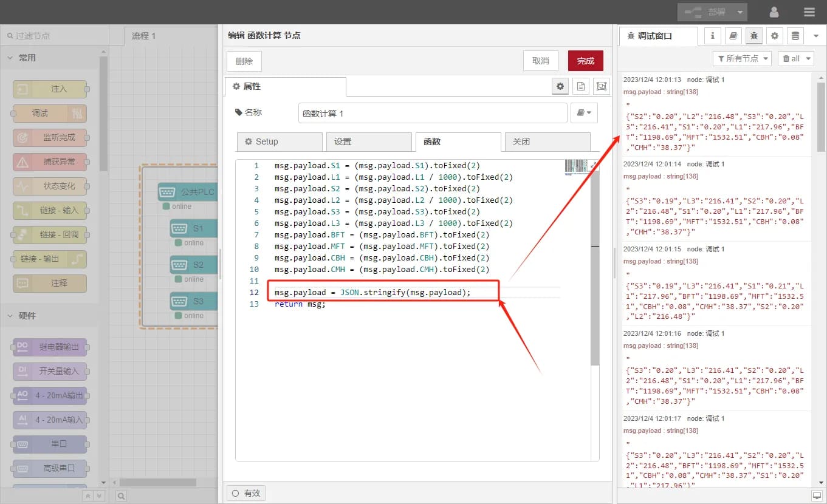Open the deploy options dropdown arrow
The width and height of the screenshot is (827, 504).
pos(739,12)
